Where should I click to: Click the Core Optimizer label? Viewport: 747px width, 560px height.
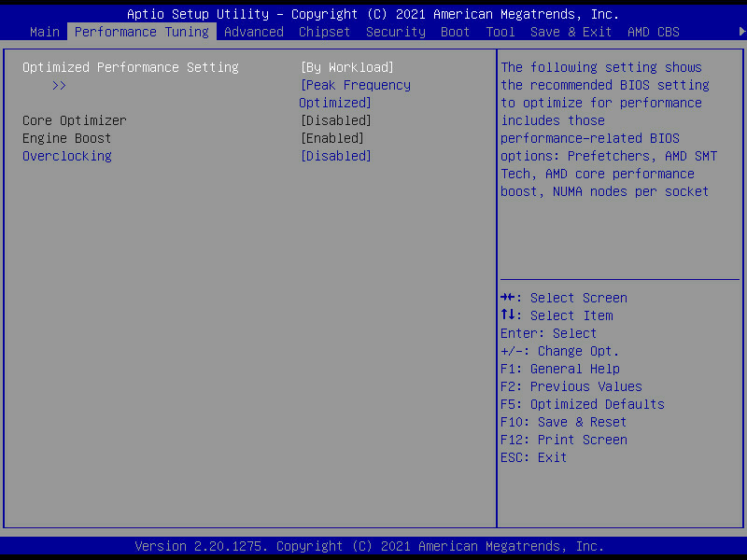pyautogui.click(x=75, y=120)
